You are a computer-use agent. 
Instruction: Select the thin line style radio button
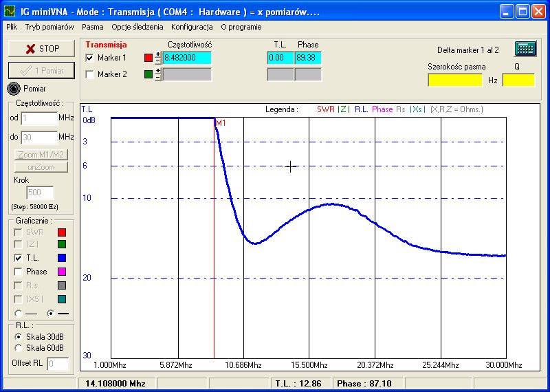(18, 313)
